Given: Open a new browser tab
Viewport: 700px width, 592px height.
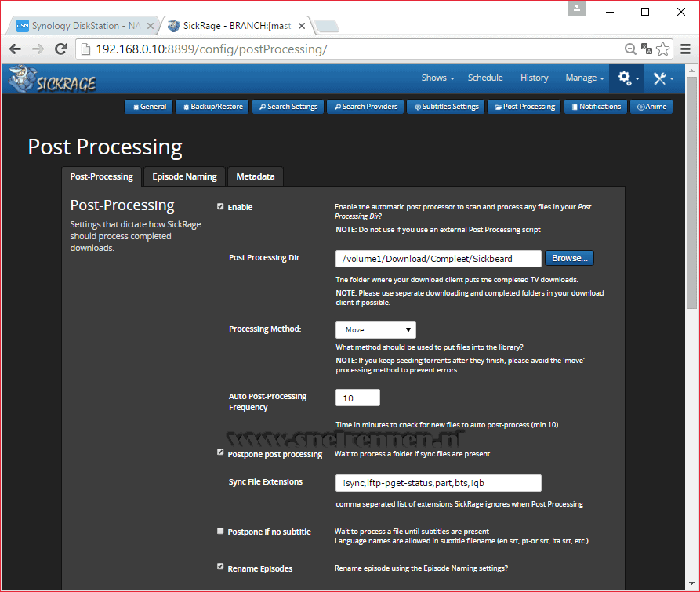Looking at the screenshot, I should click(x=327, y=27).
